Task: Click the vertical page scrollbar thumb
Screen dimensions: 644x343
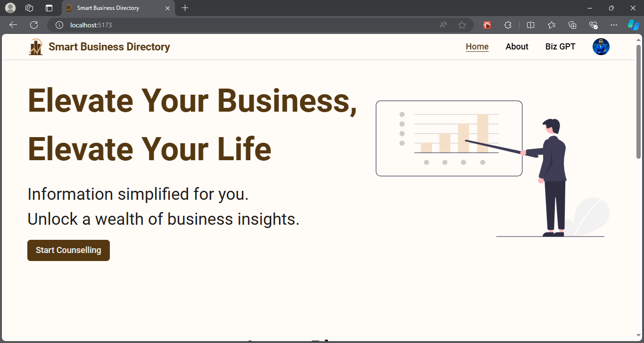Action: point(639,101)
